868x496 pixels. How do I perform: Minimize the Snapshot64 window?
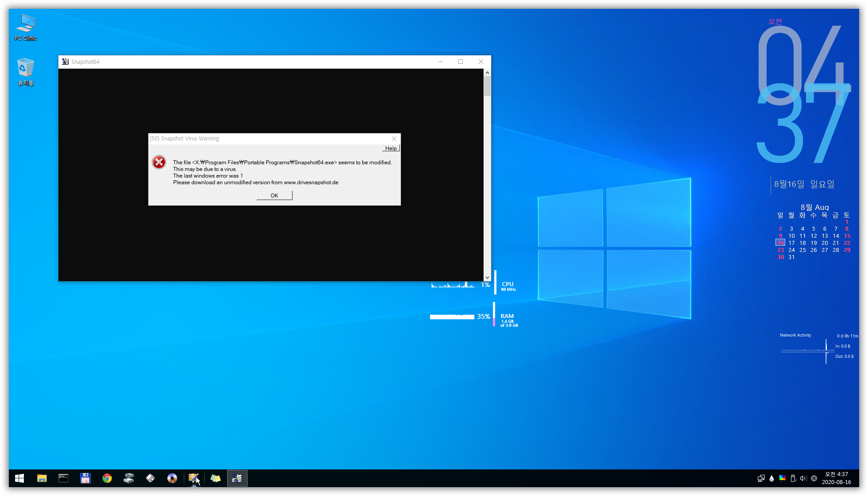(x=441, y=62)
